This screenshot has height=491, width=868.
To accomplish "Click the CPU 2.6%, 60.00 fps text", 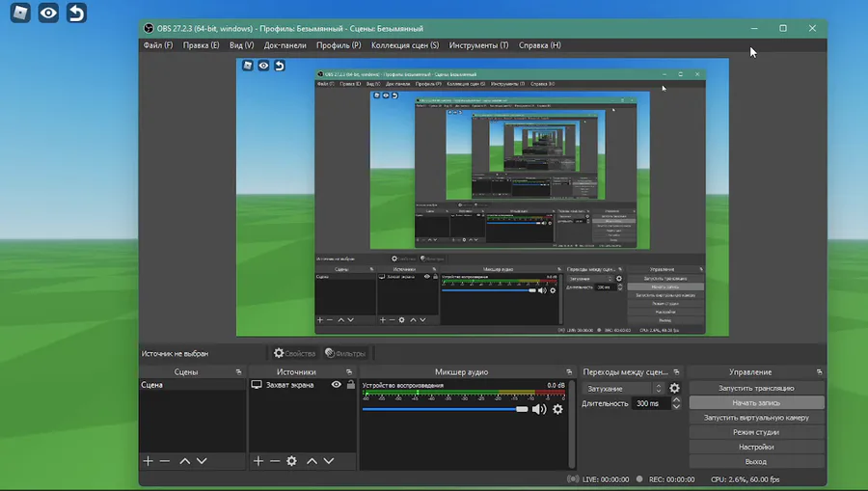I will coord(745,479).
